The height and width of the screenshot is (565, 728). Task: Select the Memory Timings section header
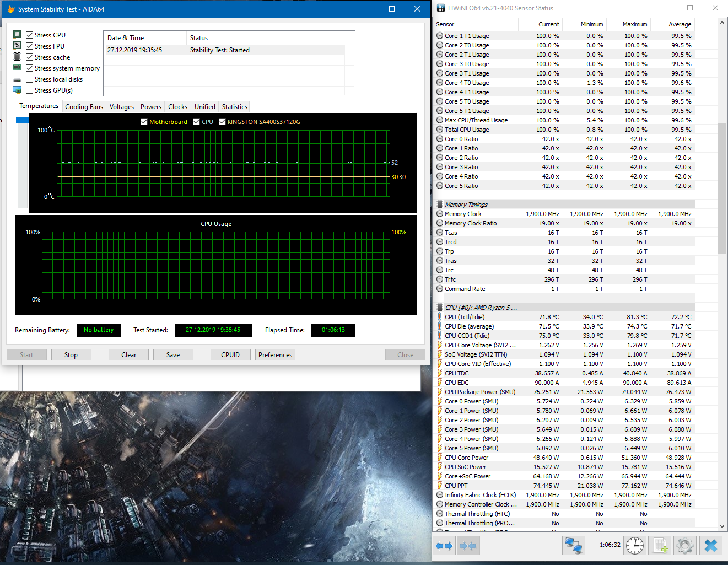[x=466, y=205]
